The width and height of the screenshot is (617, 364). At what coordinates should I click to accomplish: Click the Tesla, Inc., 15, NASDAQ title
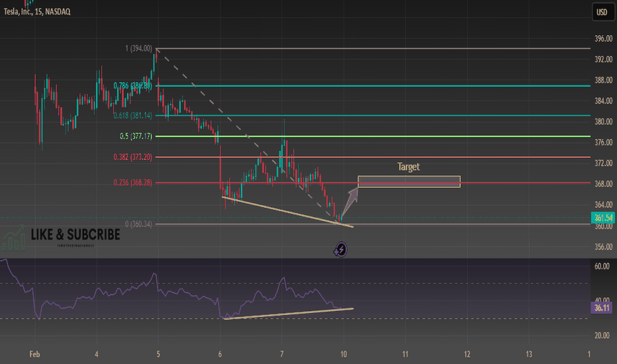pyautogui.click(x=37, y=11)
